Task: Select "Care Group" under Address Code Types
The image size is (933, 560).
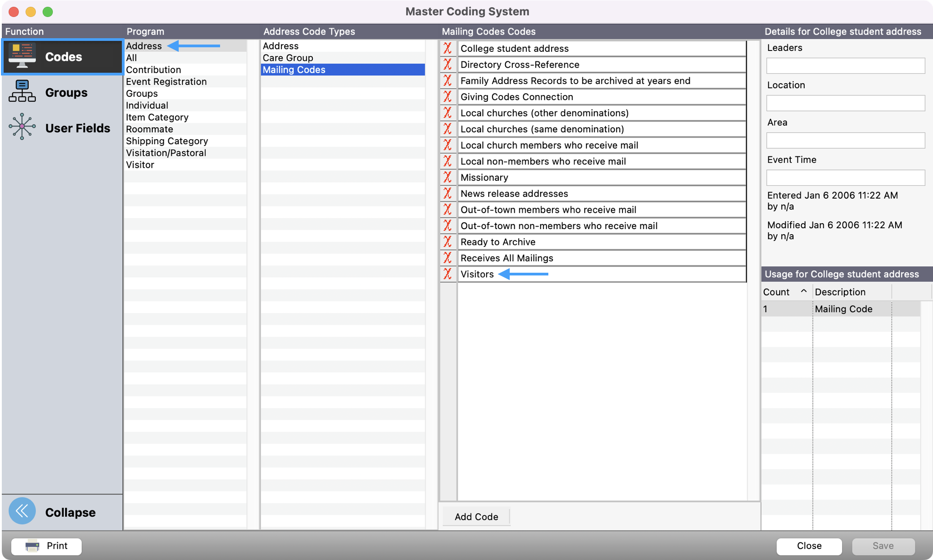Action: 287,58
